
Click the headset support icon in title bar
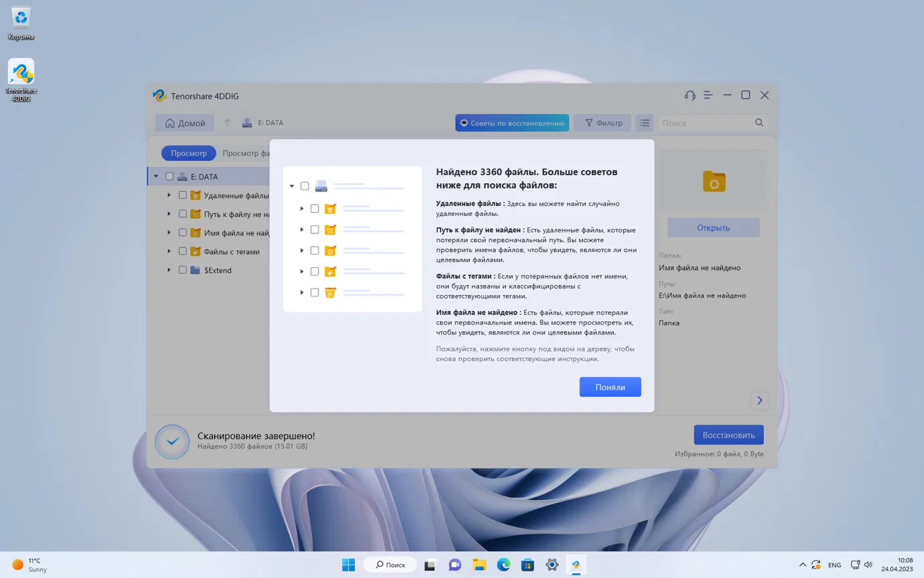click(689, 95)
